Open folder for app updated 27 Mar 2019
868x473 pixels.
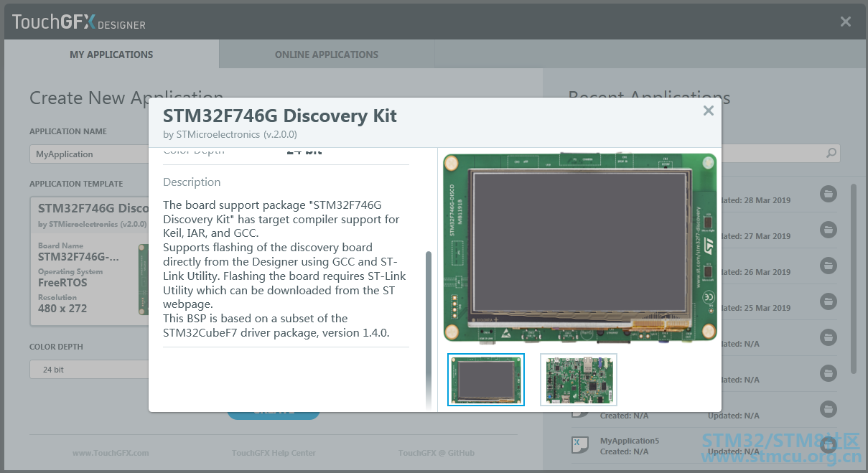click(x=829, y=230)
